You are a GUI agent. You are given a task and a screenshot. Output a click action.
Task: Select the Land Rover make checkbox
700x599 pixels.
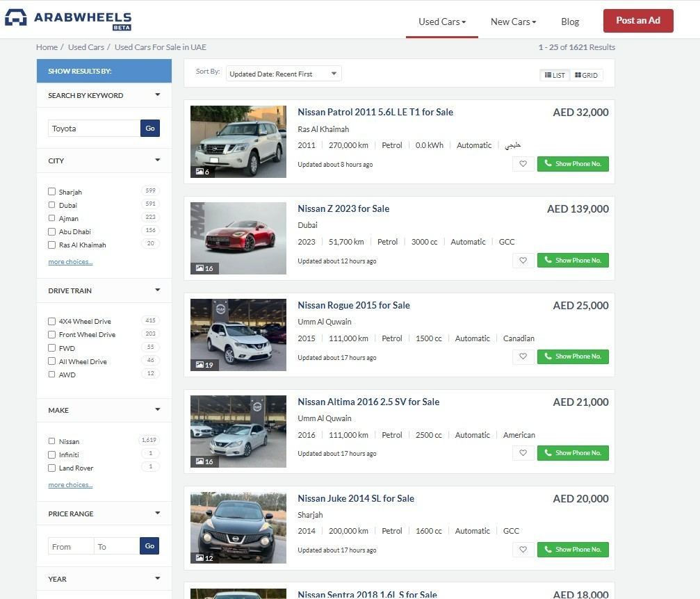pyautogui.click(x=51, y=468)
